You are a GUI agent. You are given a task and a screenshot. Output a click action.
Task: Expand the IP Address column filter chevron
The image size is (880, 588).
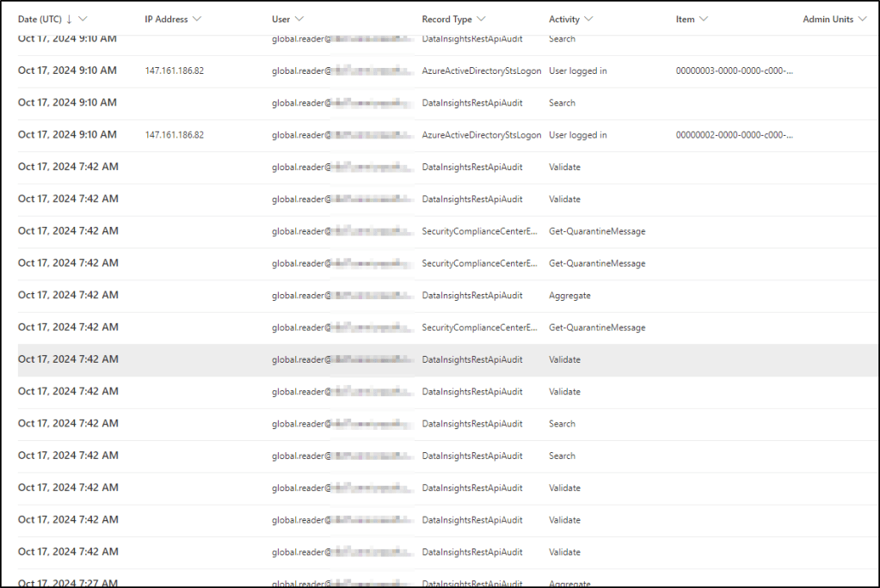coord(197,19)
